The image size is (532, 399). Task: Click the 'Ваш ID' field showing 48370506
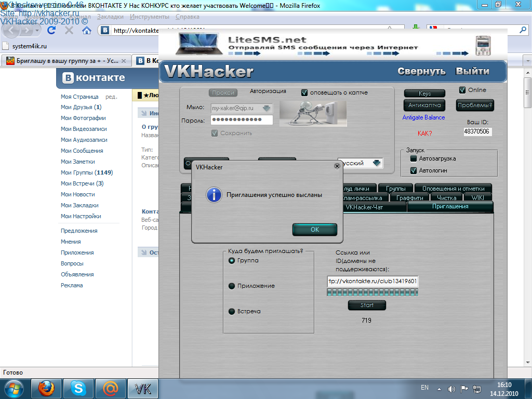click(477, 131)
